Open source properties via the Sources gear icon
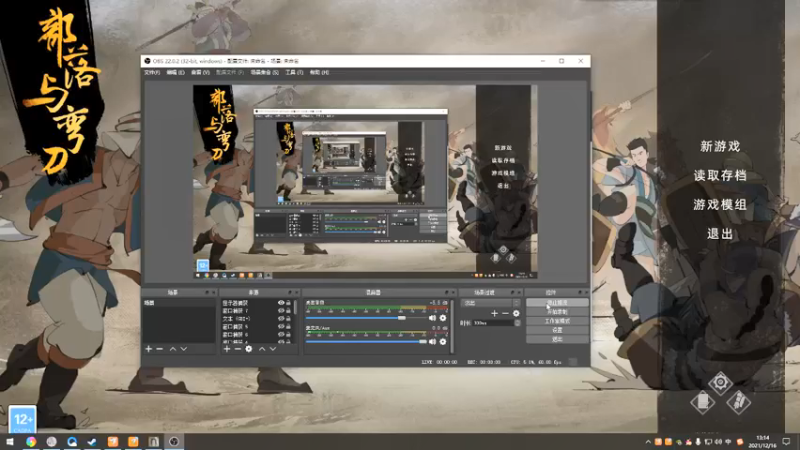The width and height of the screenshot is (800, 450). [x=248, y=349]
